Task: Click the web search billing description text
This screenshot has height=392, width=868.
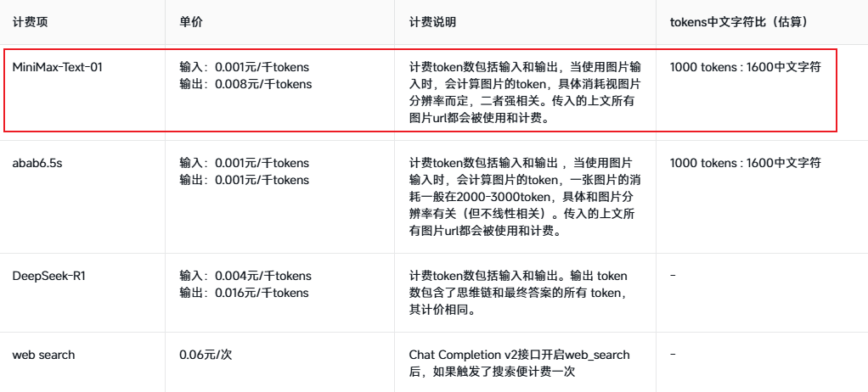Action: pos(519,363)
